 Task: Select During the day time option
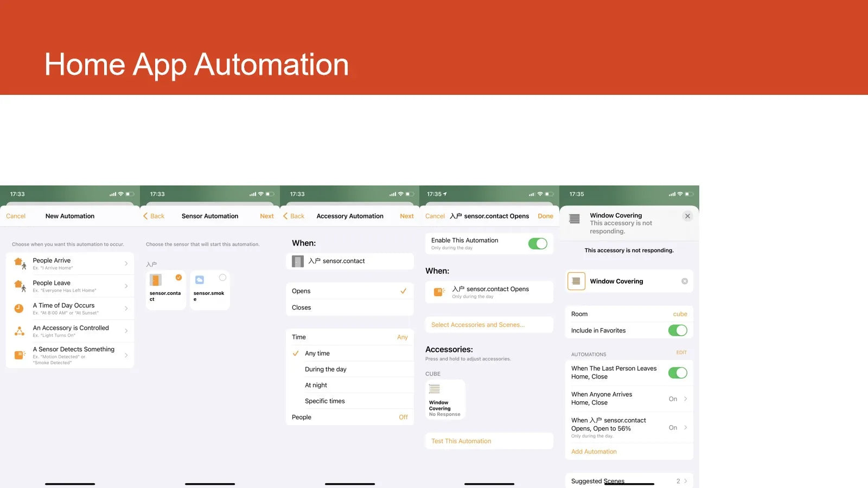pyautogui.click(x=325, y=369)
